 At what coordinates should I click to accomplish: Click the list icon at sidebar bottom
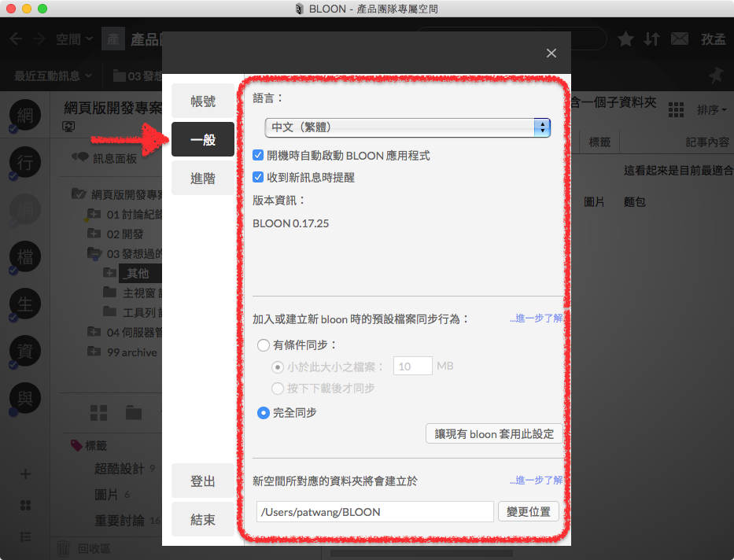(25, 536)
